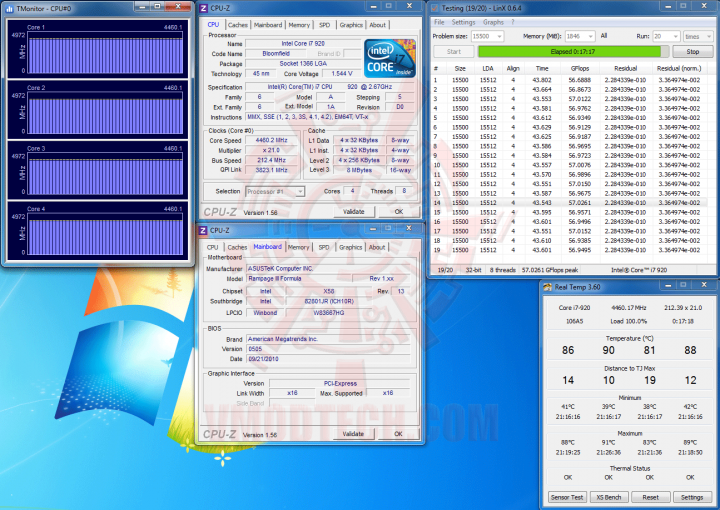Stop the LinX test
This screenshot has height=510, width=720.
[692, 52]
